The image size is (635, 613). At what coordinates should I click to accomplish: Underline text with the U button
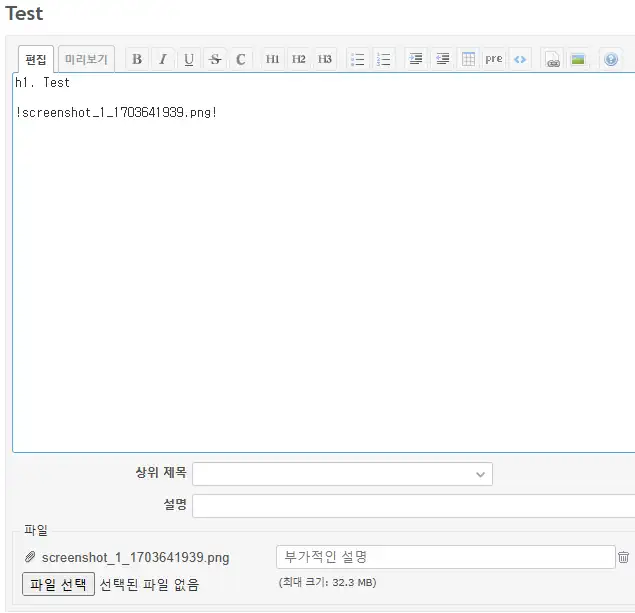pos(189,59)
